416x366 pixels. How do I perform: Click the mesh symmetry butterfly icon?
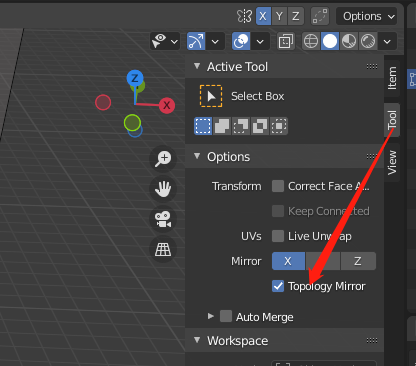[x=244, y=16]
